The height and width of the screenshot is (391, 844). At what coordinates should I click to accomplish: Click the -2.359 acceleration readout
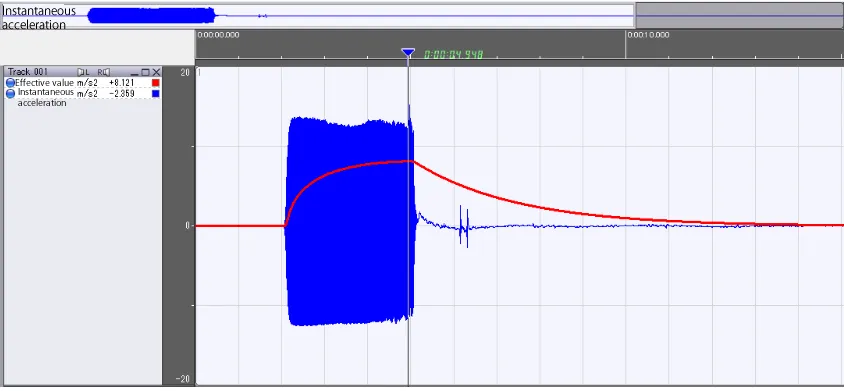[x=122, y=94]
